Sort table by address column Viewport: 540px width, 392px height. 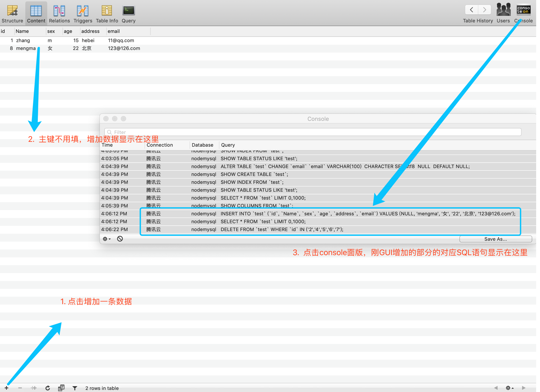coord(93,31)
